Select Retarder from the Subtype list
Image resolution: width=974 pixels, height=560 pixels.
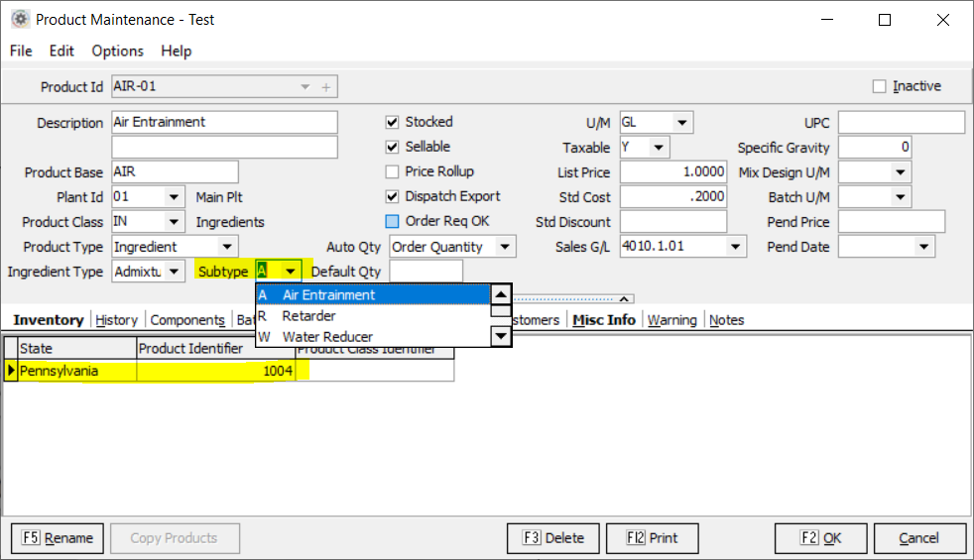pos(308,316)
